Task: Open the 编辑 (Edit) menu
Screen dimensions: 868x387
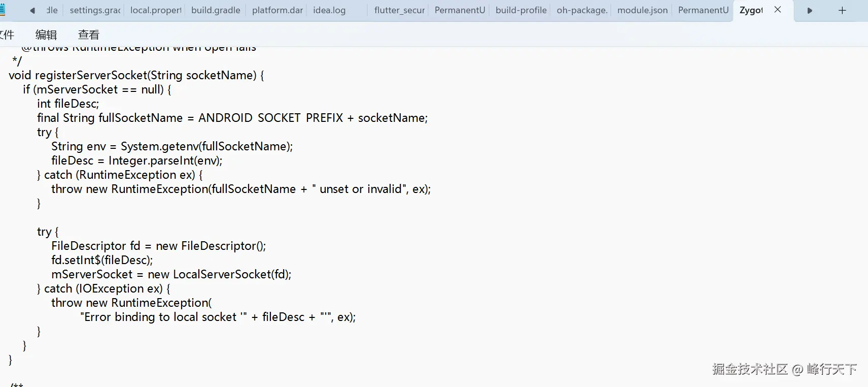Action: (46, 35)
